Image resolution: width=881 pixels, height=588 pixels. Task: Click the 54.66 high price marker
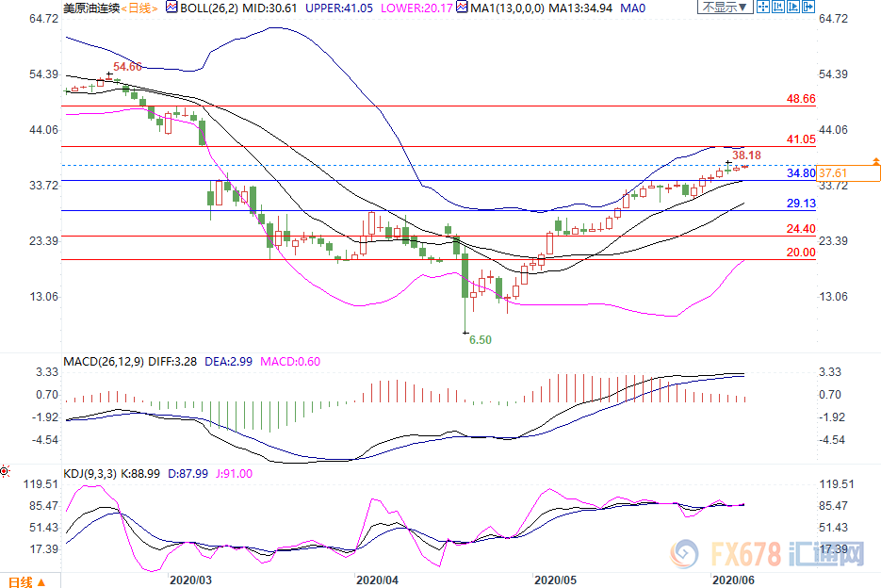(127, 67)
